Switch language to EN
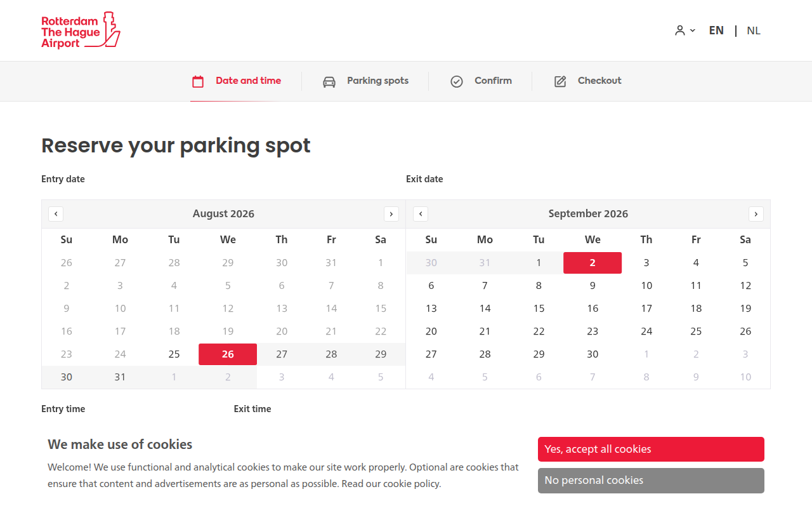812x508 pixels. [x=716, y=30]
